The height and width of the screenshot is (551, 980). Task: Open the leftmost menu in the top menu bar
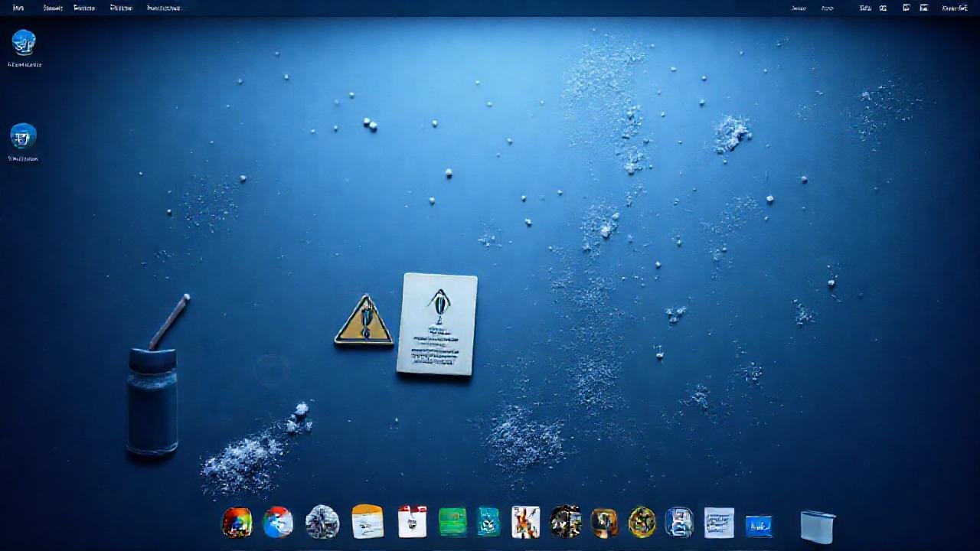point(17,8)
